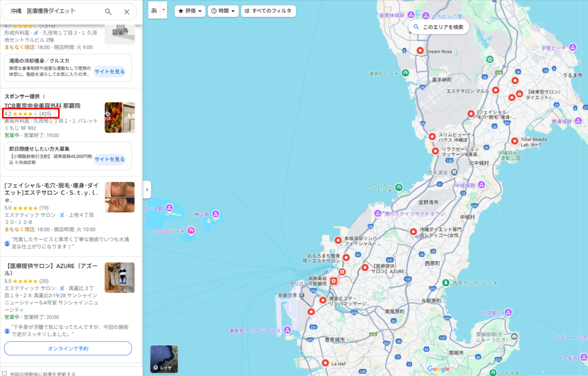Click the 那覇空港 airport label
The width and height of the screenshot is (588, 376).
[288, 295]
